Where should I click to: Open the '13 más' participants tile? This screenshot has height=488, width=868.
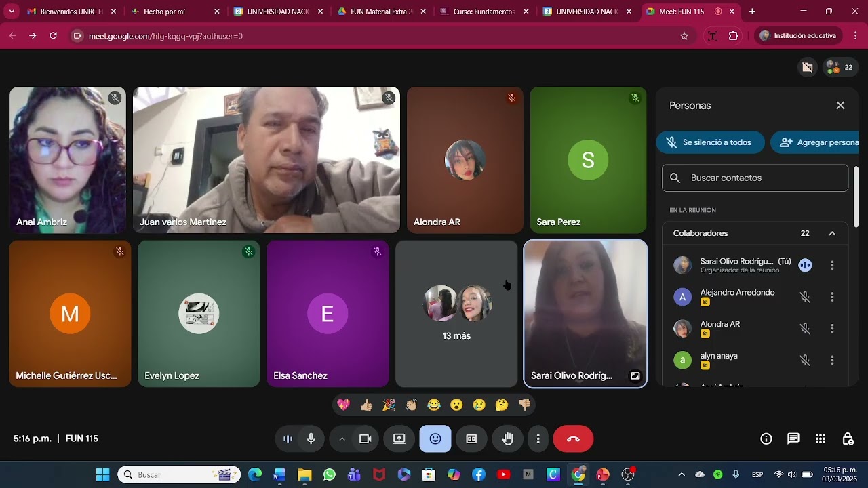pyautogui.click(x=456, y=314)
